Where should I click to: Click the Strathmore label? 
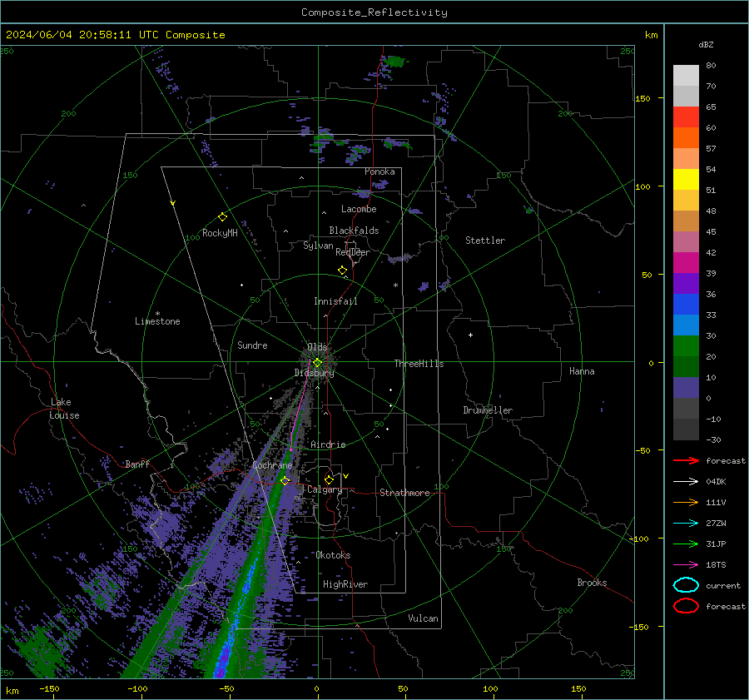[404, 493]
